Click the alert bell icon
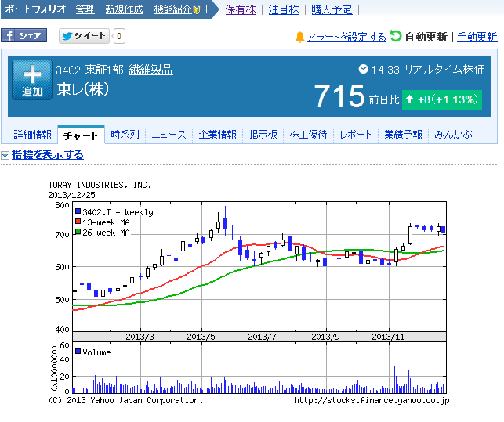This screenshot has height=422, width=504. (299, 37)
